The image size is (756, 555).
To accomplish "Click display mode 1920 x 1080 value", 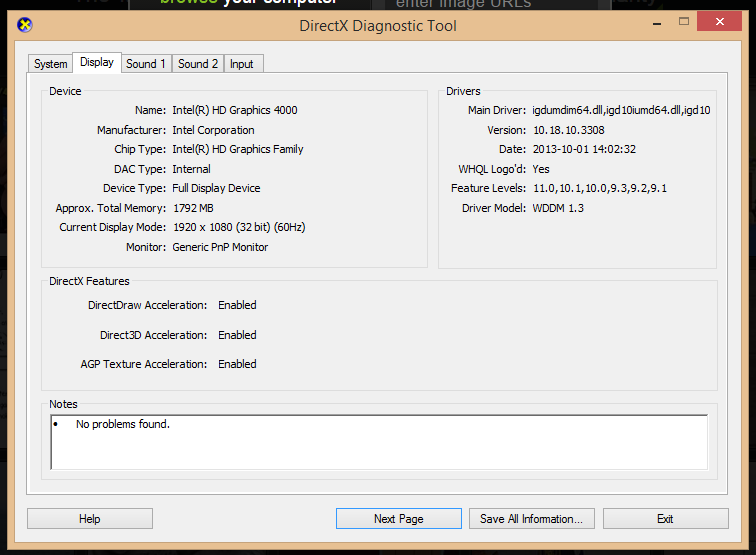I will pos(239,227).
